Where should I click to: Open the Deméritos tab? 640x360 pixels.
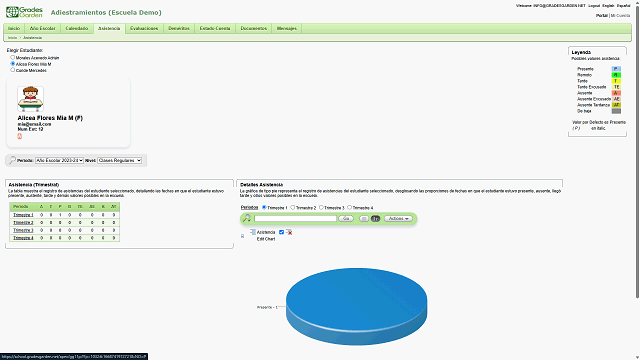coord(179,28)
